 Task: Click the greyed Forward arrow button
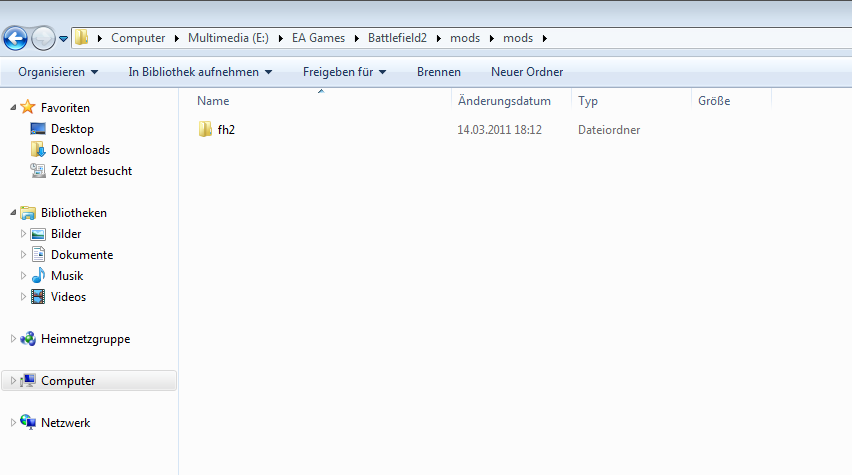pos(43,39)
